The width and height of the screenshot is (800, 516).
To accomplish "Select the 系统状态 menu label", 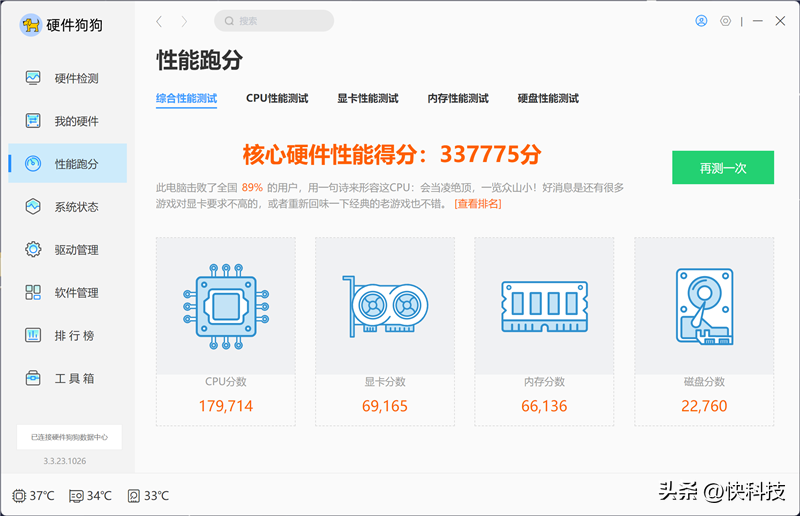I will pyautogui.click(x=77, y=207).
